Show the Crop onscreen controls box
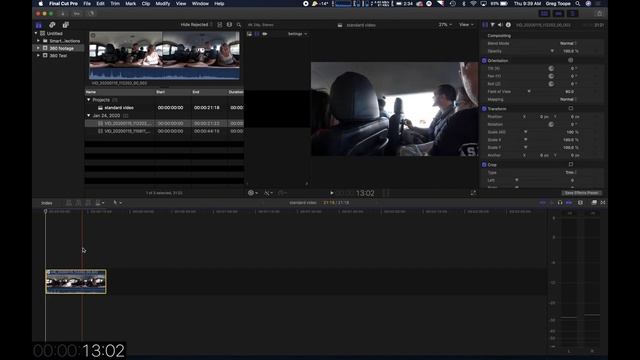640x360 pixels. pyautogui.click(x=571, y=164)
